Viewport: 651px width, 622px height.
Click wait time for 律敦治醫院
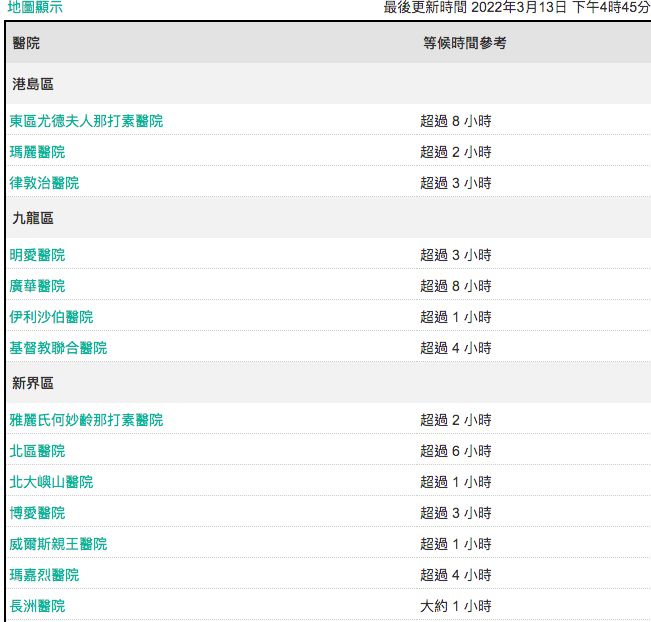coord(456,183)
